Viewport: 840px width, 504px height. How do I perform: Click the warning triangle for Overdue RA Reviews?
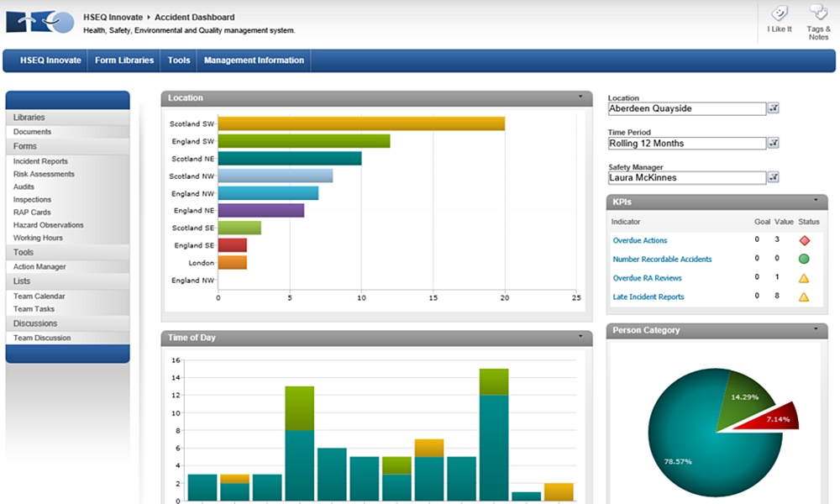click(x=806, y=277)
